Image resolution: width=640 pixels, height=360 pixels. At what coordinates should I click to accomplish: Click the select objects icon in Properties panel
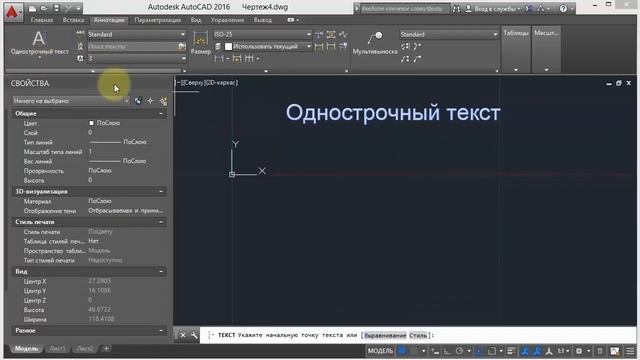point(150,101)
